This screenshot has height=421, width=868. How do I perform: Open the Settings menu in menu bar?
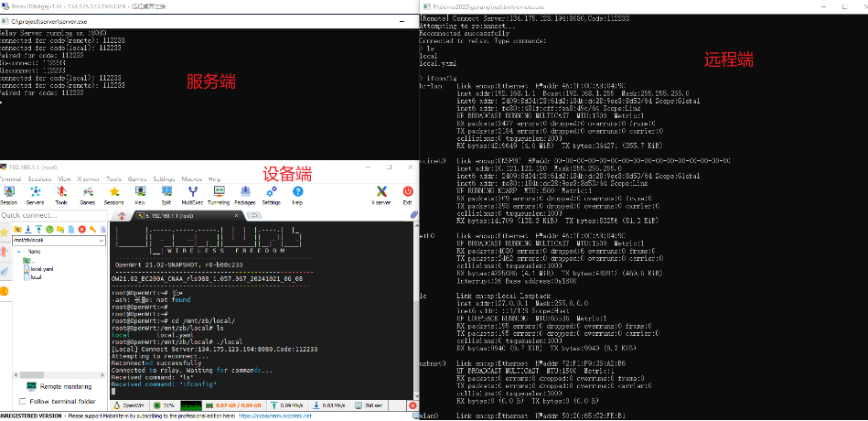164,179
